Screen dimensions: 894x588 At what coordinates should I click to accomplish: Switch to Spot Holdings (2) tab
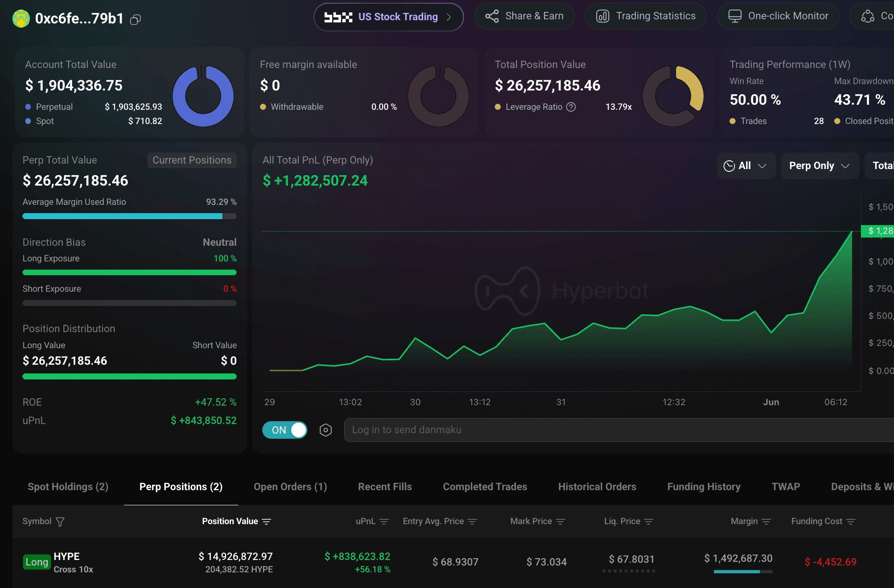click(x=68, y=487)
